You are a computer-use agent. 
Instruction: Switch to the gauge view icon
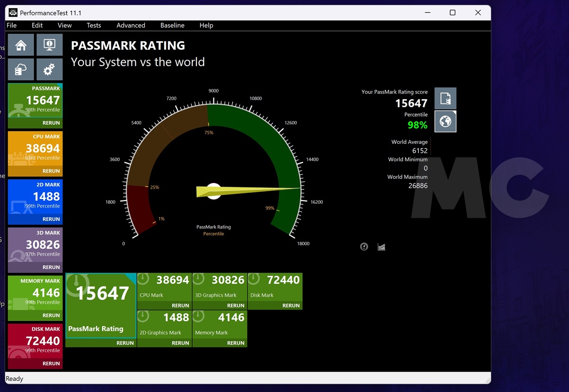click(x=364, y=246)
